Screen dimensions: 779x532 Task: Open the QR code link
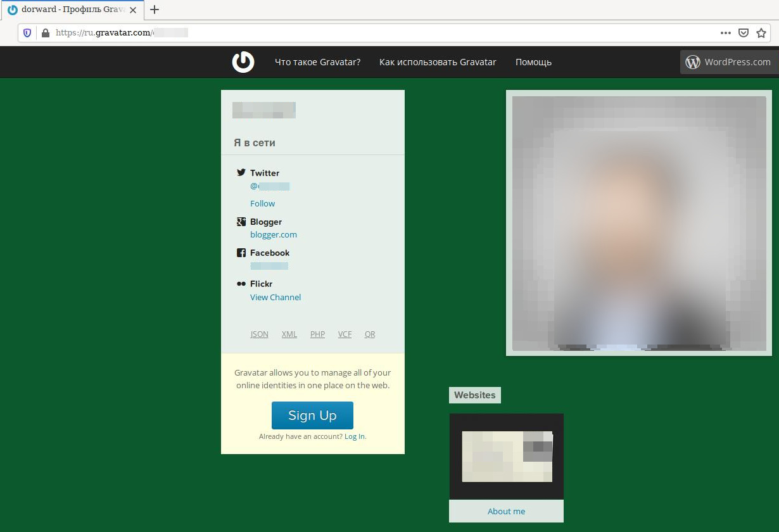370,334
